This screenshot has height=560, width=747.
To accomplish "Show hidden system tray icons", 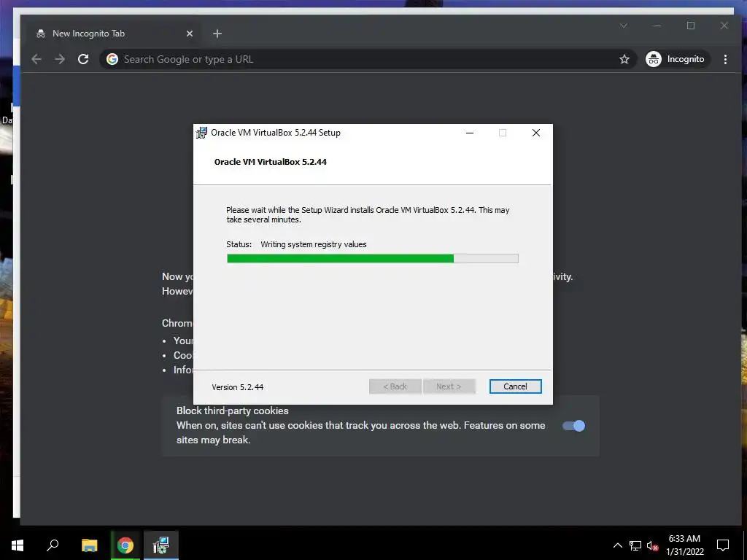I will click(617, 545).
